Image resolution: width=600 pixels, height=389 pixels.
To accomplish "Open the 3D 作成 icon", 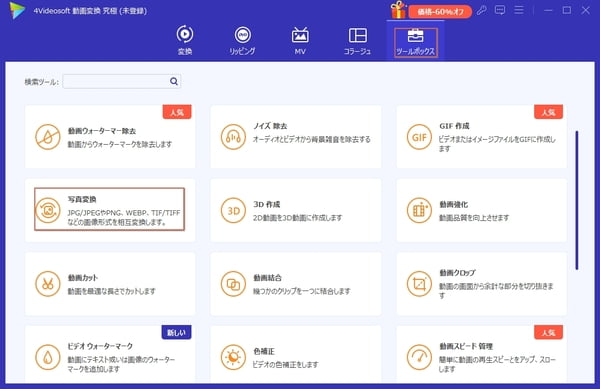I will (233, 210).
